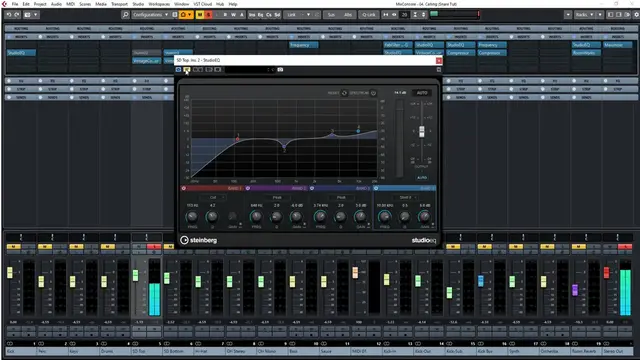Click the Frequency insert slot on Bass channel
The height and width of the screenshot is (360, 640).
pos(304,45)
